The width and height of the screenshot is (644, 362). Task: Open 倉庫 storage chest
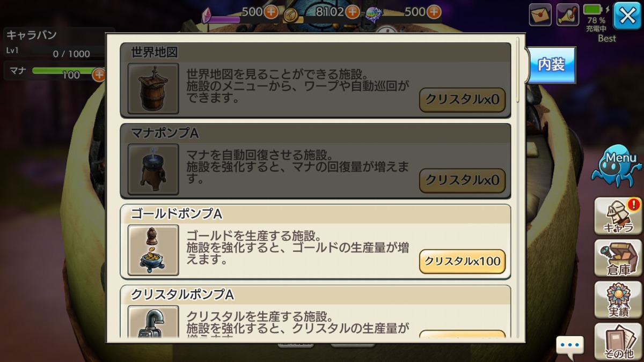click(618, 258)
